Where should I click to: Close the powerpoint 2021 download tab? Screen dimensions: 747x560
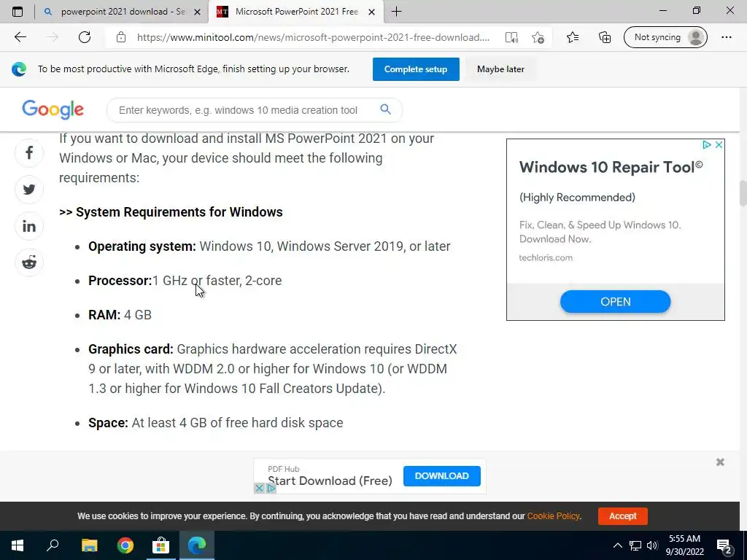(197, 12)
